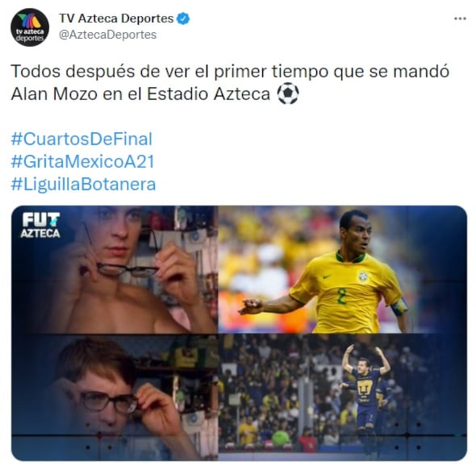Click the soccer ball emoji in tweet
The width and height of the screenshot is (476, 474).
pos(288,94)
